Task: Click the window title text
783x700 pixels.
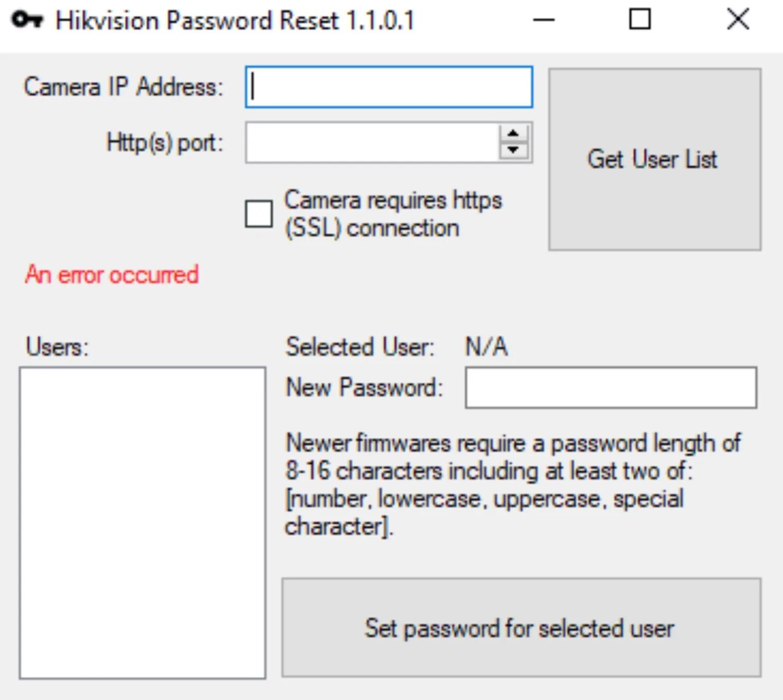Action: (235, 21)
